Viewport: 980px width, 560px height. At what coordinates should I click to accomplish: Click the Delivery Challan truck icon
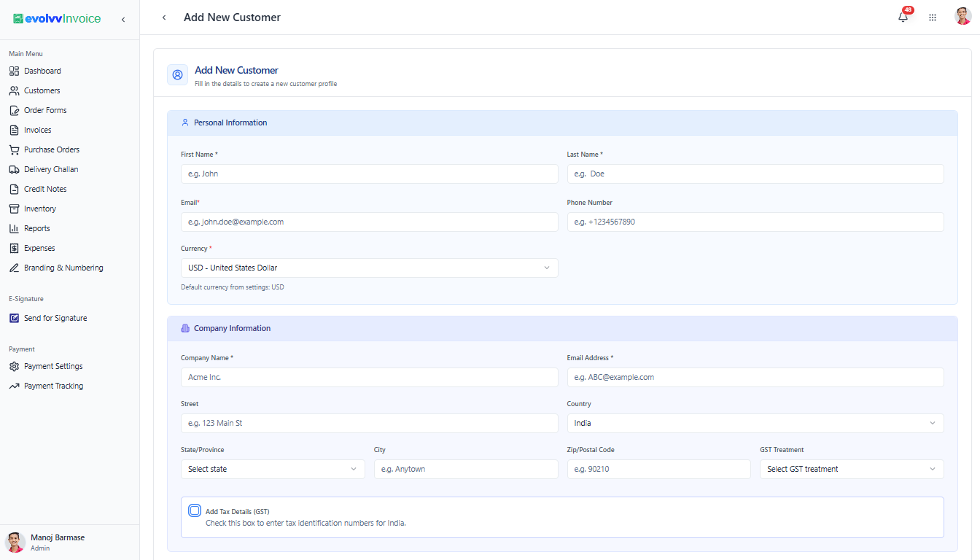point(14,169)
